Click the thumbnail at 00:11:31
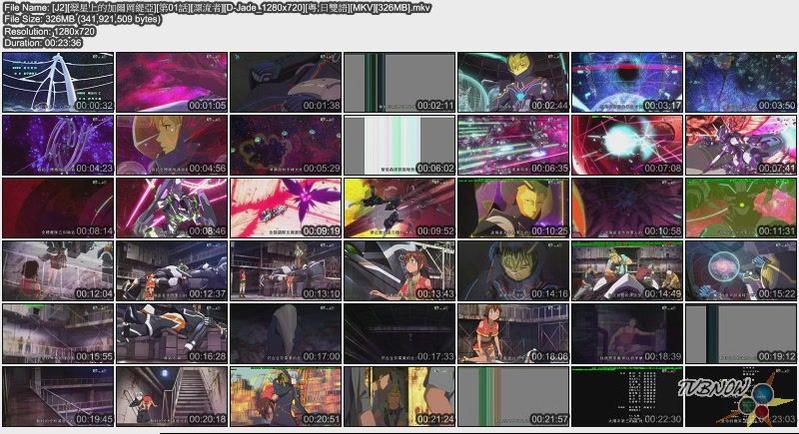This screenshot has height=434, width=799. pos(741,208)
